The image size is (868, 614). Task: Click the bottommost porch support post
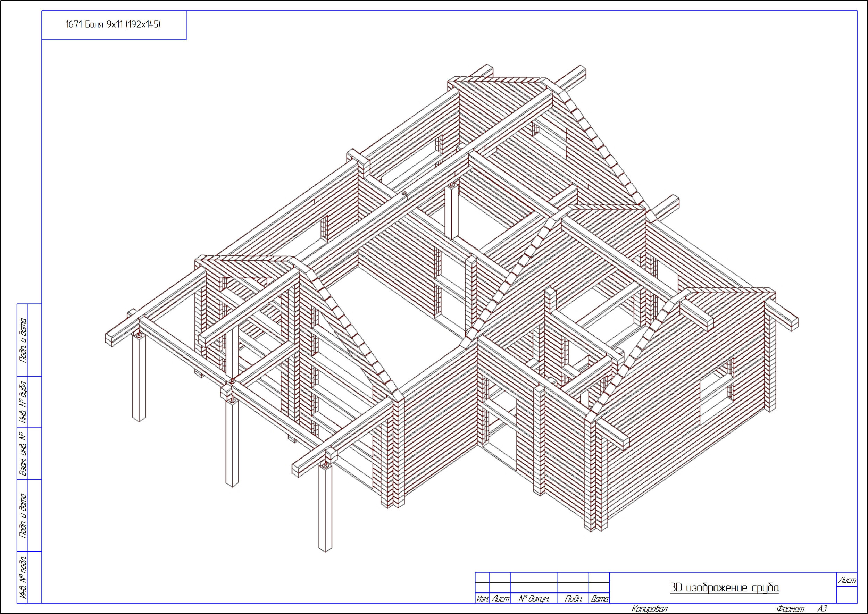(x=325, y=508)
